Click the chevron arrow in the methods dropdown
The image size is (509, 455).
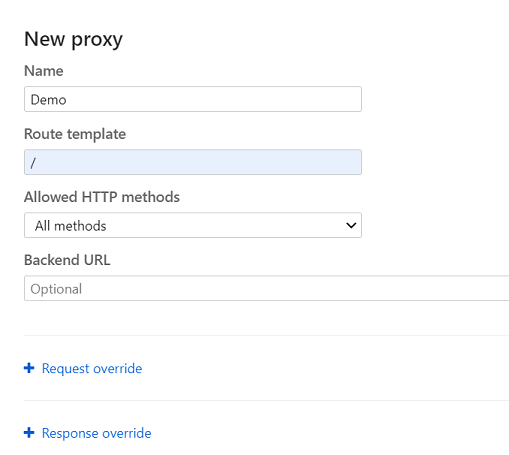pyautogui.click(x=351, y=225)
